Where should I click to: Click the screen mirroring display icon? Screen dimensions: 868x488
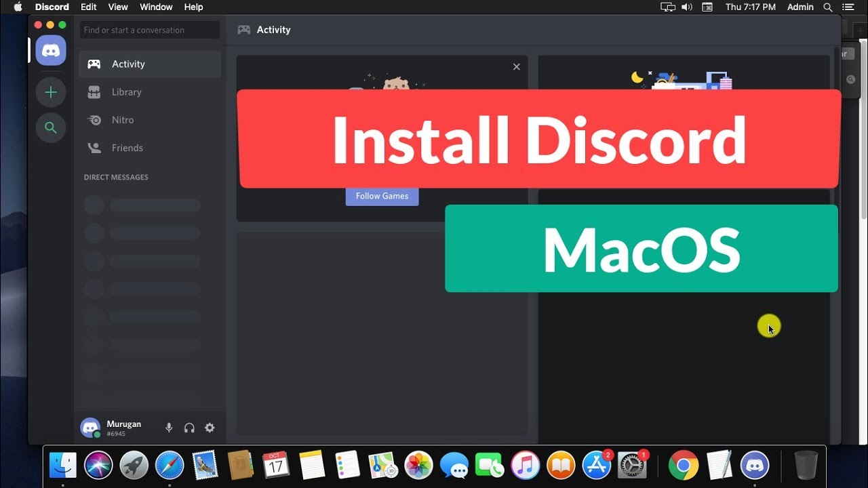[668, 7]
